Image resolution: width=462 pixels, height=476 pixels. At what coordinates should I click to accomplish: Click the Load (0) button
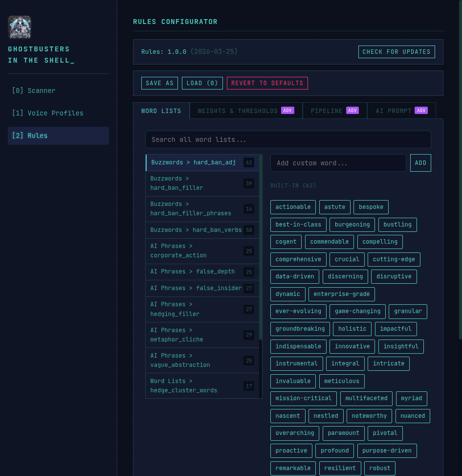[202, 83]
